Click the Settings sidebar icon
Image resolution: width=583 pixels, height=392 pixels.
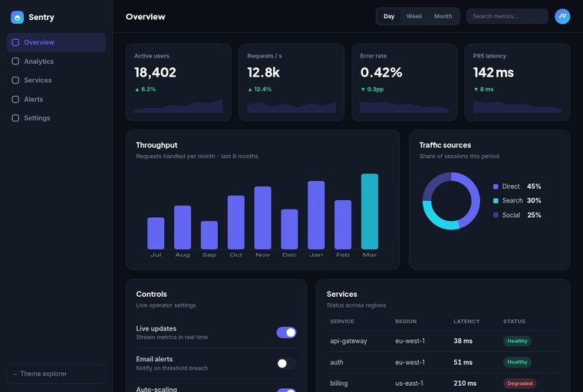click(15, 118)
